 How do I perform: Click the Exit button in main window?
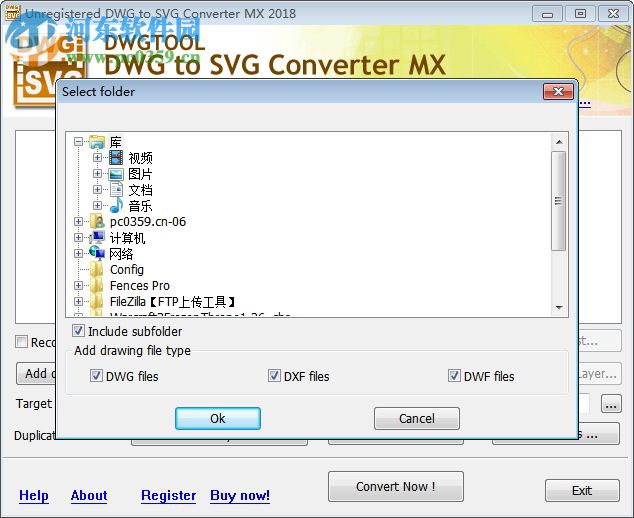(x=582, y=491)
